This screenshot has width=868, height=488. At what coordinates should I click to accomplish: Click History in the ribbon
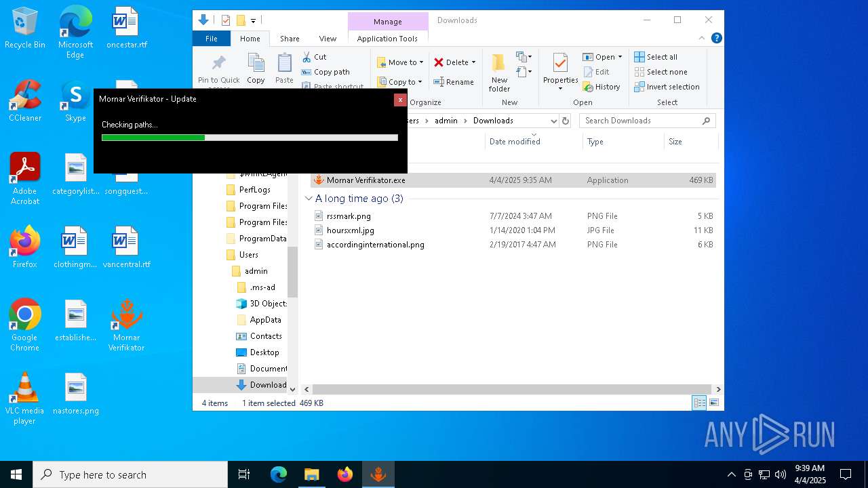point(601,87)
